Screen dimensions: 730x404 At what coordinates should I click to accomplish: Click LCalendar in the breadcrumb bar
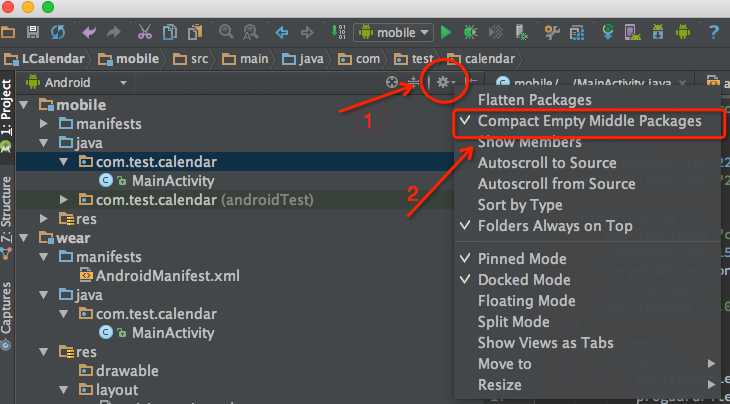pos(45,59)
